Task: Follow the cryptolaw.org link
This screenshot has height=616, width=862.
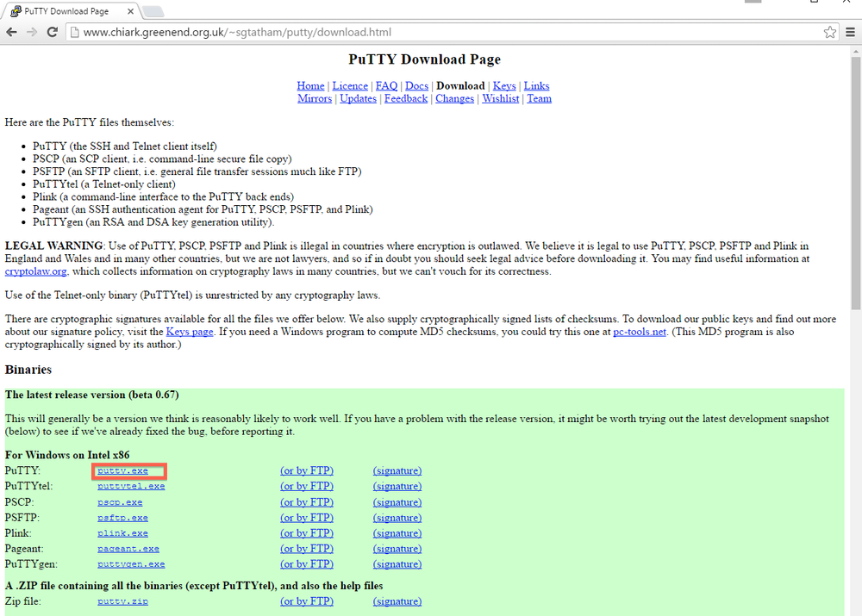Action: coord(35,271)
